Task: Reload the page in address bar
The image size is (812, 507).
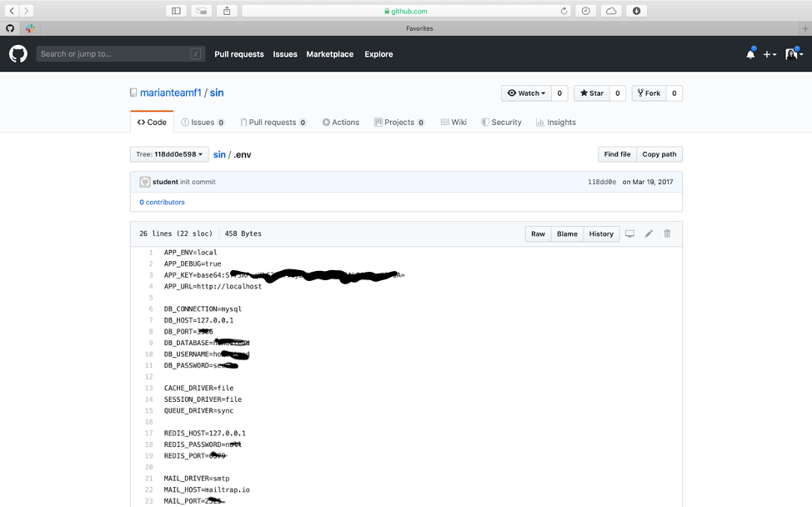Action: click(x=564, y=11)
